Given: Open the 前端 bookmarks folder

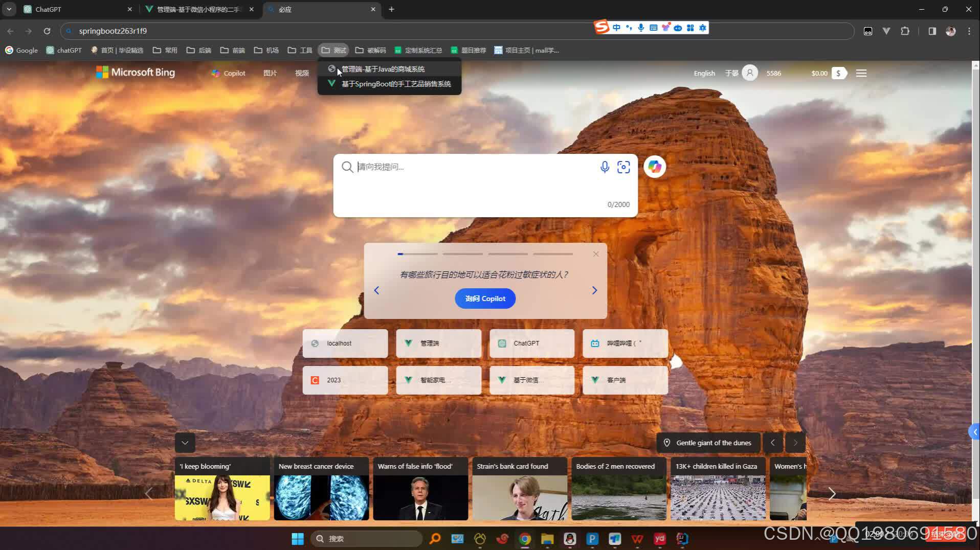Looking at the screenshot, I should pos(233,50).
